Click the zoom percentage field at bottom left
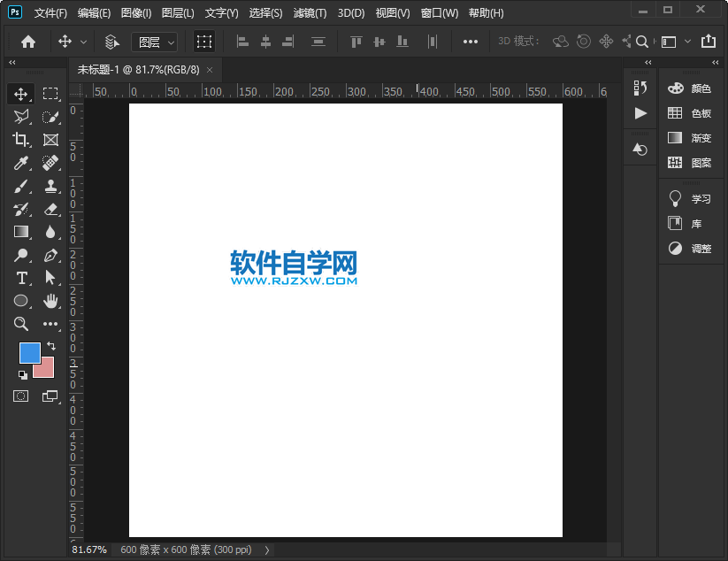This screenshot has height=561, width=728. [x=88, y=549]
